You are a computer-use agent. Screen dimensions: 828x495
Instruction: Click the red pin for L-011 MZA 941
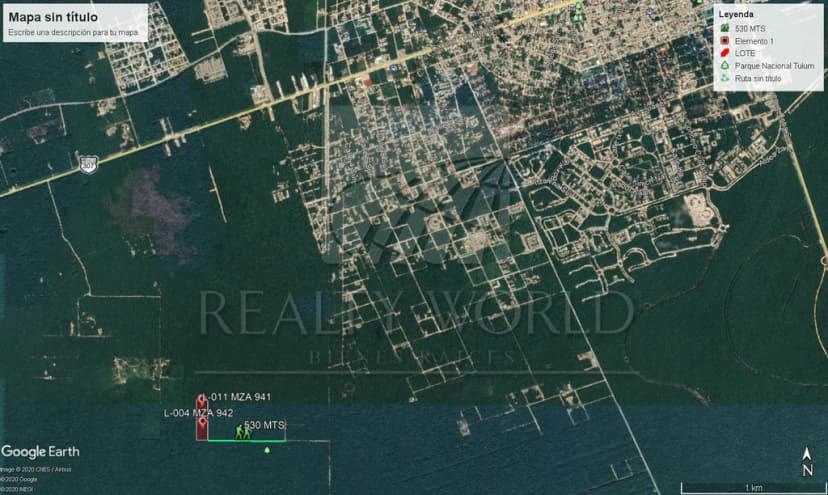[x=202, y=399]
